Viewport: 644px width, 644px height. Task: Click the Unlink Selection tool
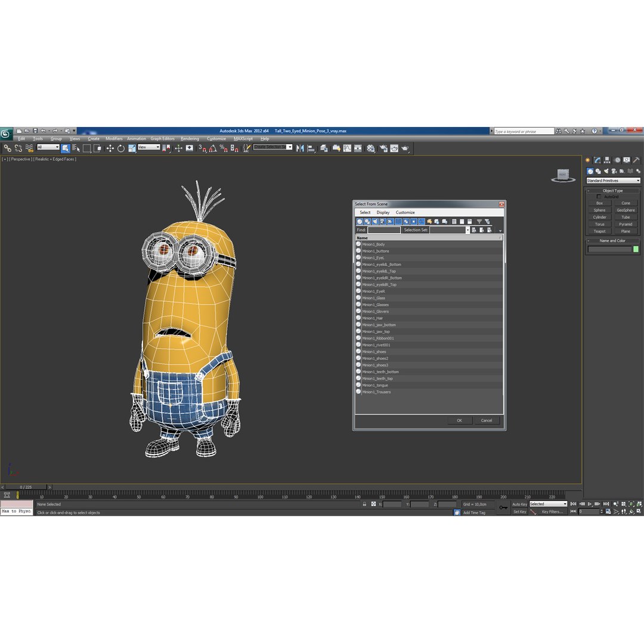18,148
